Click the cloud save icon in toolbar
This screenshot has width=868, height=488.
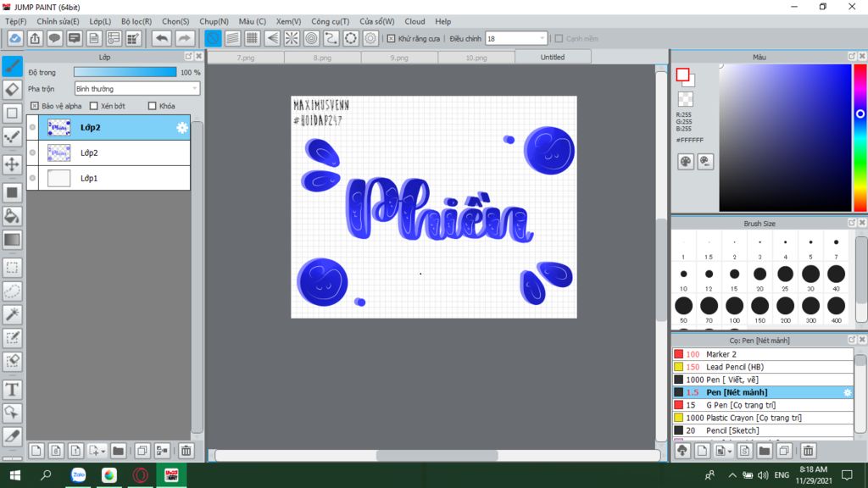pyautogui.click(x=15, y=38)
